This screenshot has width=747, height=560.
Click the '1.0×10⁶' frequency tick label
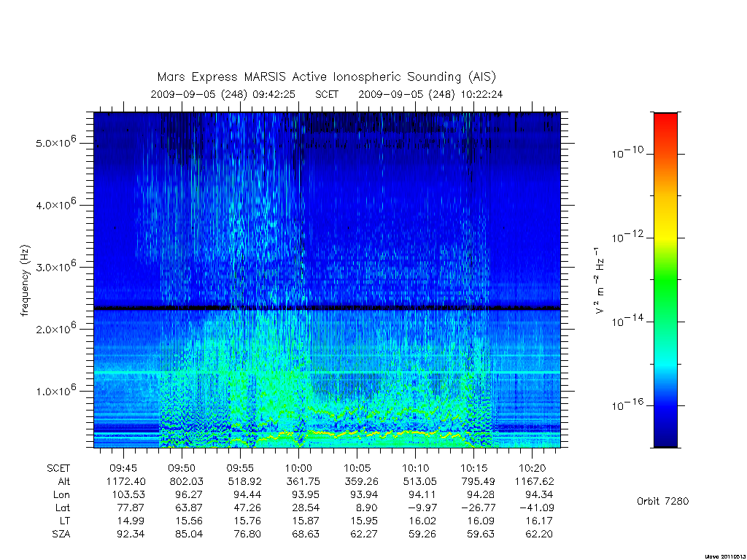[55, 391]
